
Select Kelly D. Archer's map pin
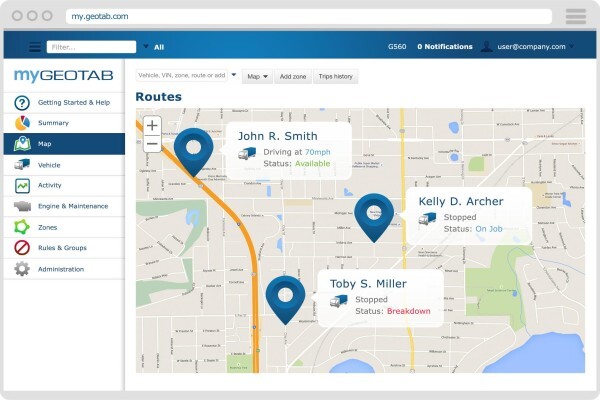[374, 217]
